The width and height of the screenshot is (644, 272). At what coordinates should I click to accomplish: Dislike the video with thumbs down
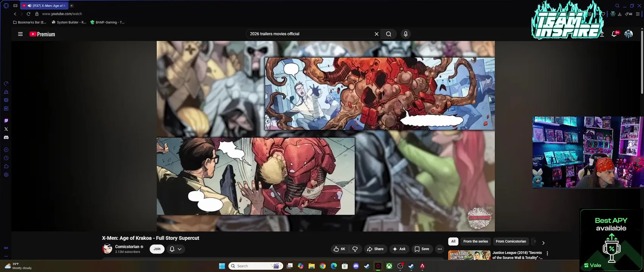[x=355, y=249]
